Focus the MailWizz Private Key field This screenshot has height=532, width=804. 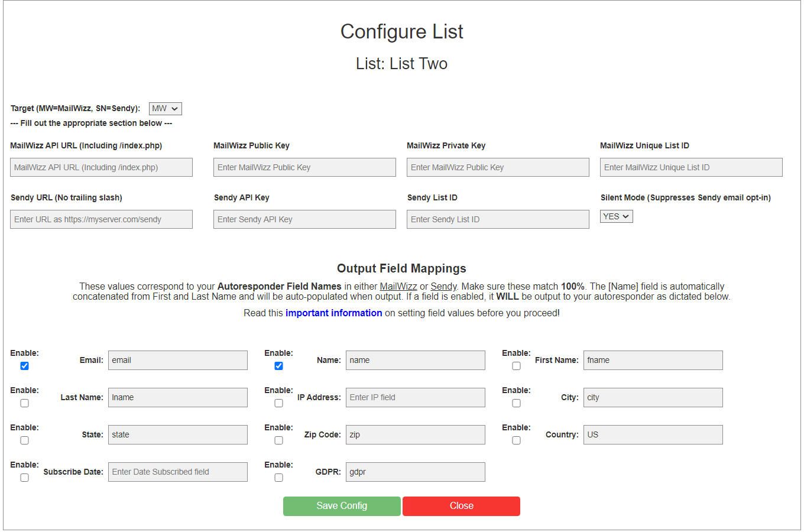tap(498, 167)
